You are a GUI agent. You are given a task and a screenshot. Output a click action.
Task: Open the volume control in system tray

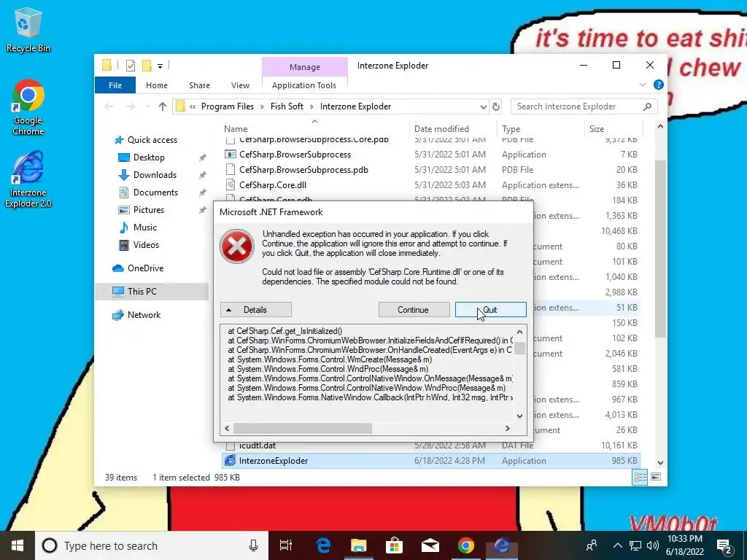[653, 545]
